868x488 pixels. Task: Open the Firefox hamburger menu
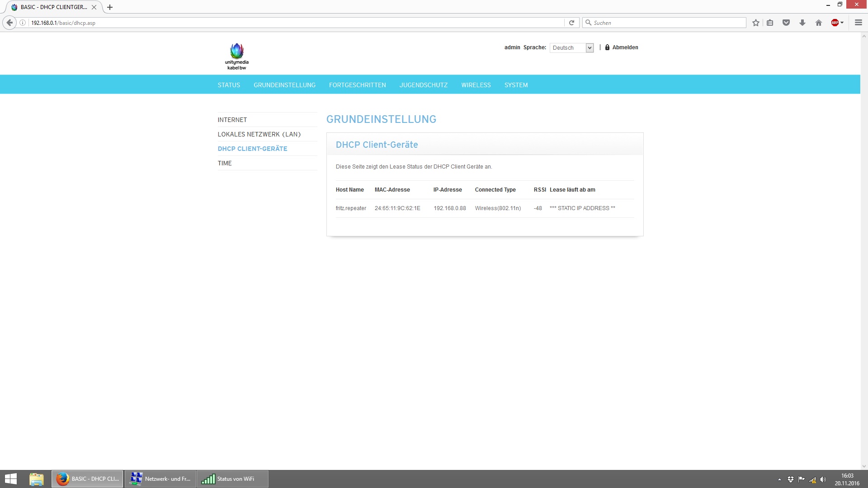(858, 23)
